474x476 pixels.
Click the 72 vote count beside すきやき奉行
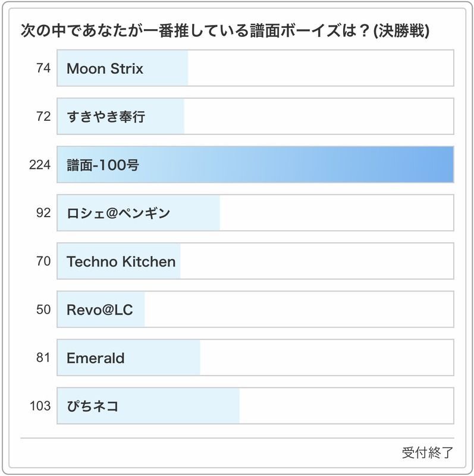point(43,117)
